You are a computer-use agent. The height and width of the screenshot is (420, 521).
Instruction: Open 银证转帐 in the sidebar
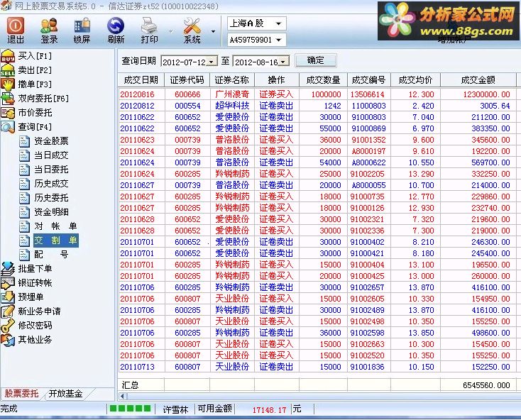coord(26,283)
